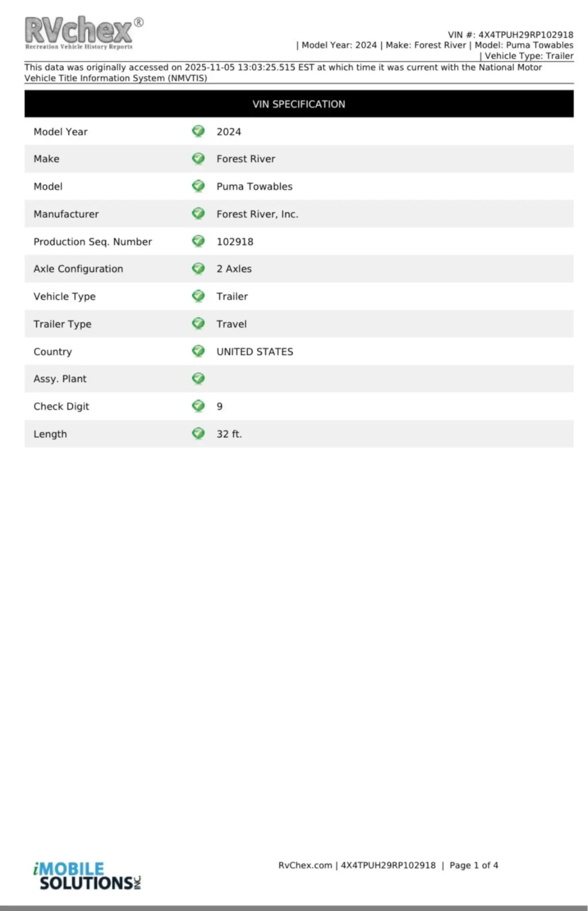Click the green checkmark beside Length

198,433
